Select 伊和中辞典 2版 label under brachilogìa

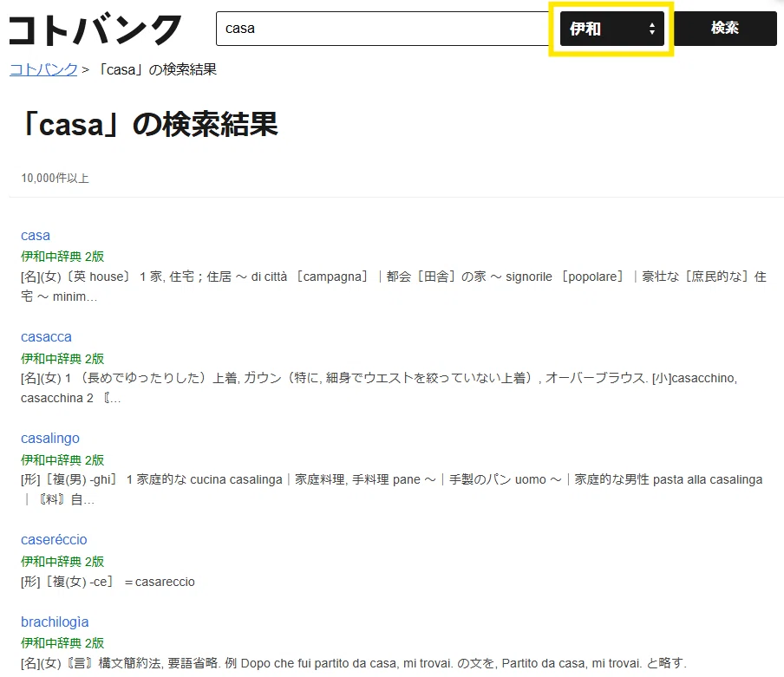[62, 643]
